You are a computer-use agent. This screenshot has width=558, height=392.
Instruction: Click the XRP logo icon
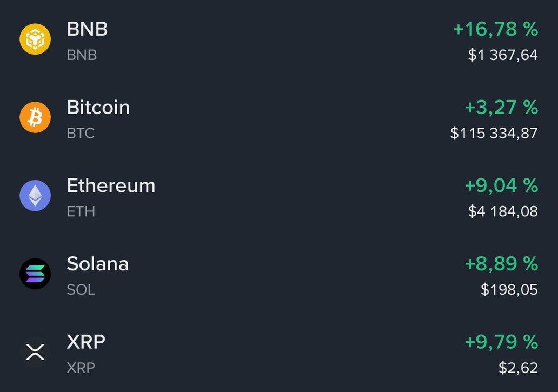point(35,352)
